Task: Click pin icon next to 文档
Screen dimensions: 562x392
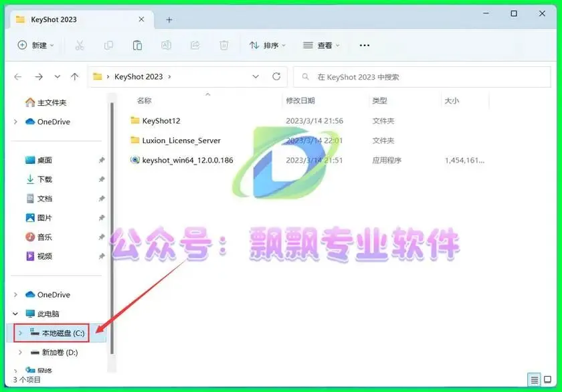Action: tap(102, 199)
